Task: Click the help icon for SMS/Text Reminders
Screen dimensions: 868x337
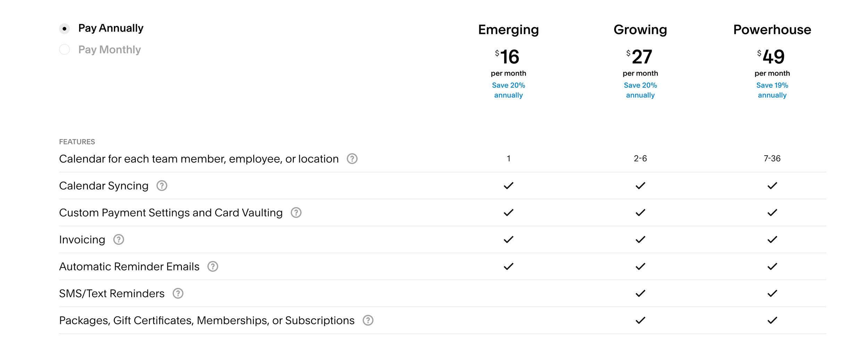Action: pos(178,294)
